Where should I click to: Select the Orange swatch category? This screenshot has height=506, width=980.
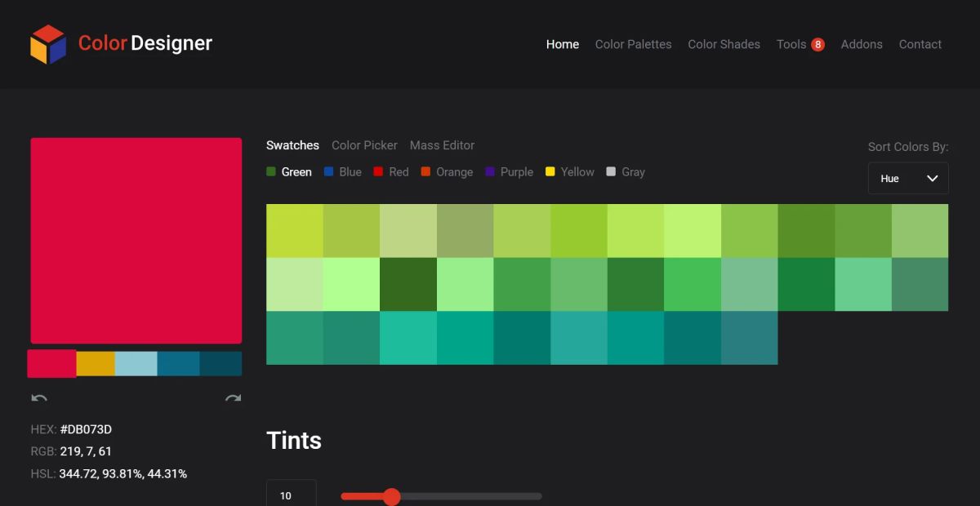tap(448, 171)
